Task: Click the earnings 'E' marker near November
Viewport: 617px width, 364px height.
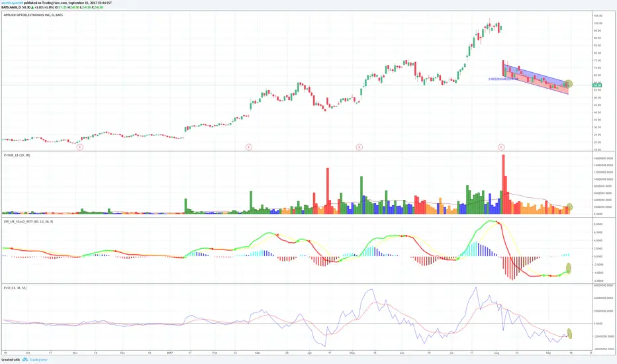Action: [80, 147]
